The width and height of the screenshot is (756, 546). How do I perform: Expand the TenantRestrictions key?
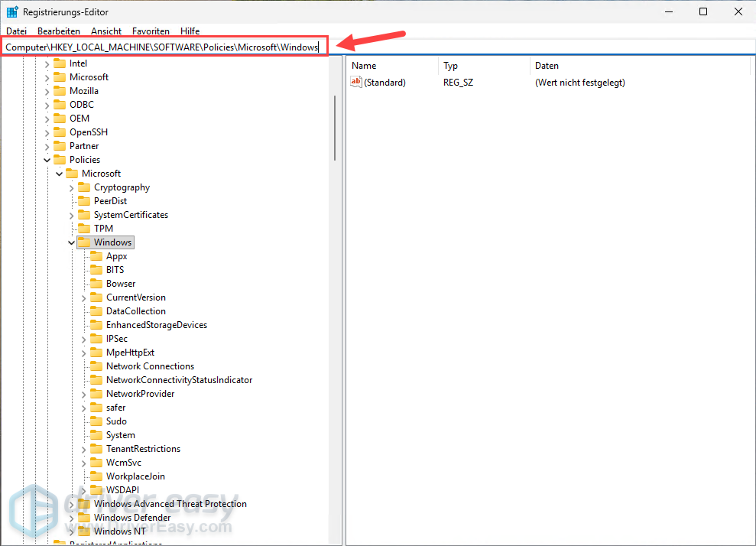(83, 449)
